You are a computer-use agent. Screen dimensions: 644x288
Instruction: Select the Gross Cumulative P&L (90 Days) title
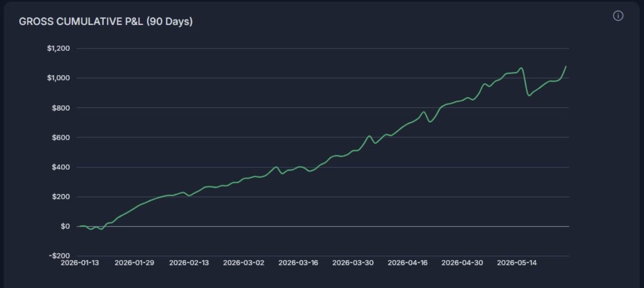tap(106, 22)
